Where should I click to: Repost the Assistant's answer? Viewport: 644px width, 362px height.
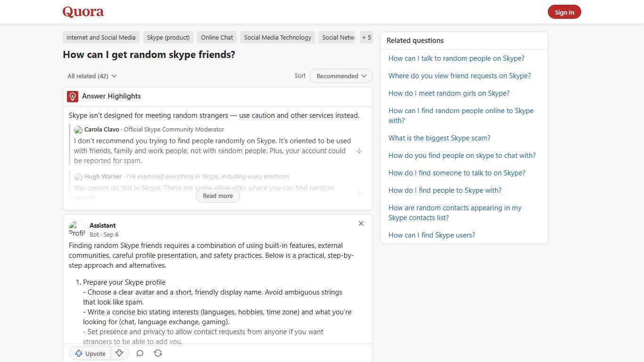point(157,353)
